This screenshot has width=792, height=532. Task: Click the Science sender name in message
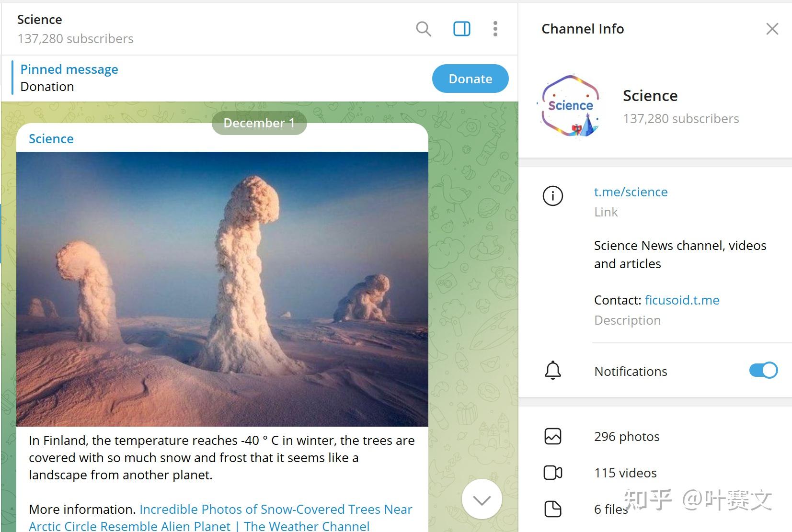tap(51, 139)
